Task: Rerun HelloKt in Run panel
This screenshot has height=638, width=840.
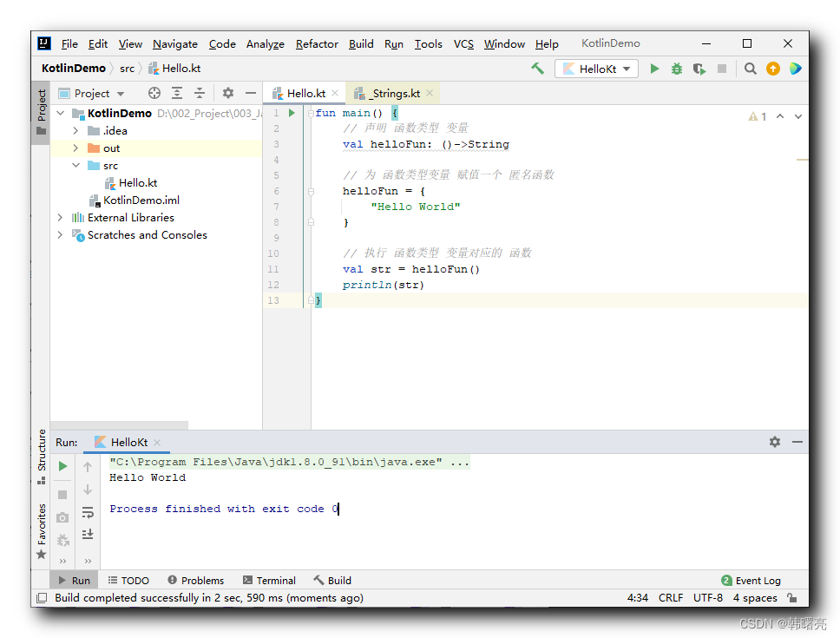Action: (x=62, y=466)
